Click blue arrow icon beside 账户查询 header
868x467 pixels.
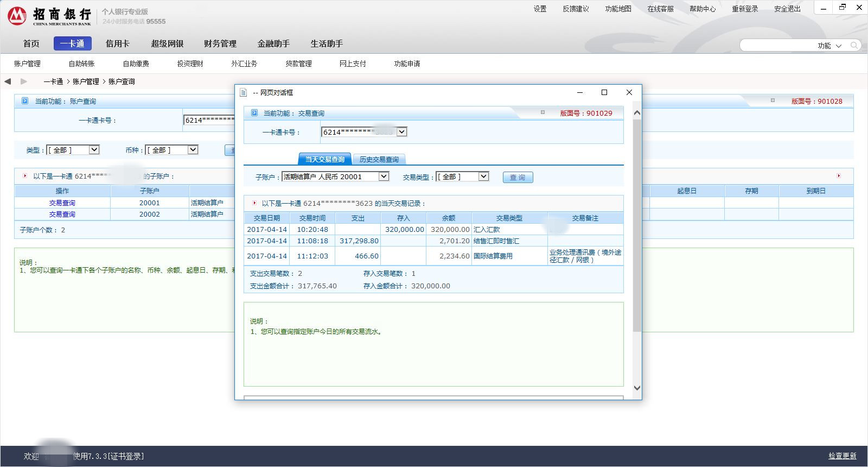25,101
